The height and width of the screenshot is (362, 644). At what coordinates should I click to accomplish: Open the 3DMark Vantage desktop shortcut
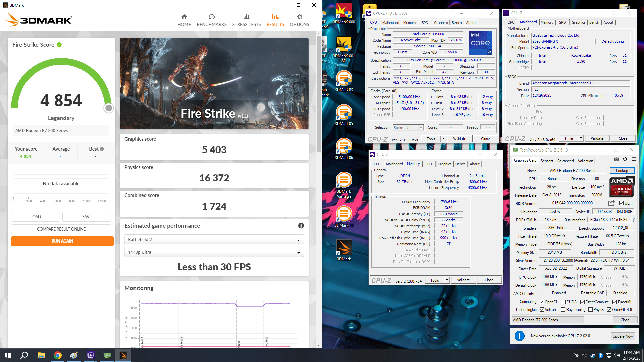pyautogui.click(x=344, y=185)
